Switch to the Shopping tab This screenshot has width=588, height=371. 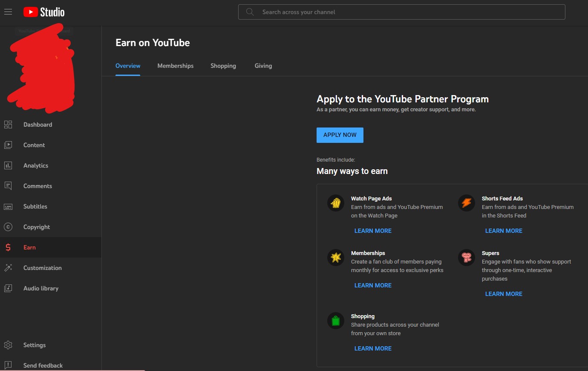click(223, 66)
